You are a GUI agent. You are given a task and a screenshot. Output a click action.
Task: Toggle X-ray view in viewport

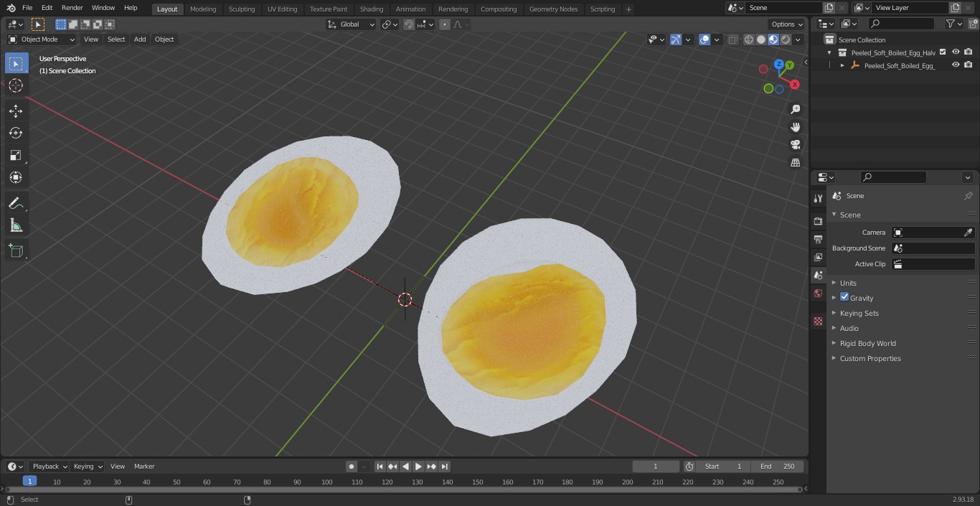click(732, 39)
